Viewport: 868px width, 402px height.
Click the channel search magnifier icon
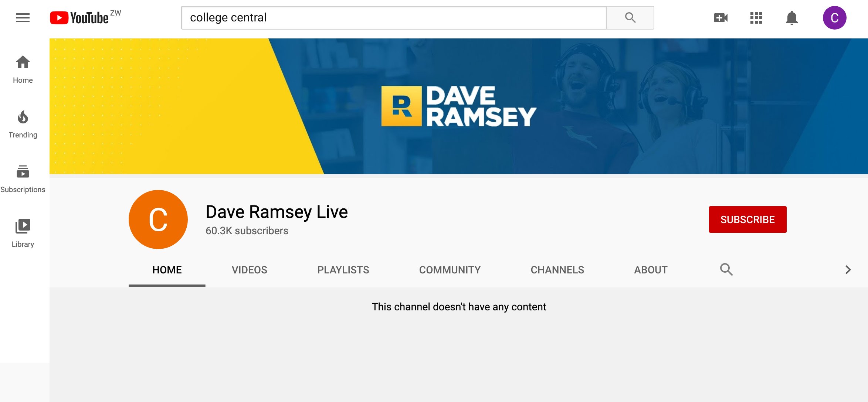pos(726,269)
